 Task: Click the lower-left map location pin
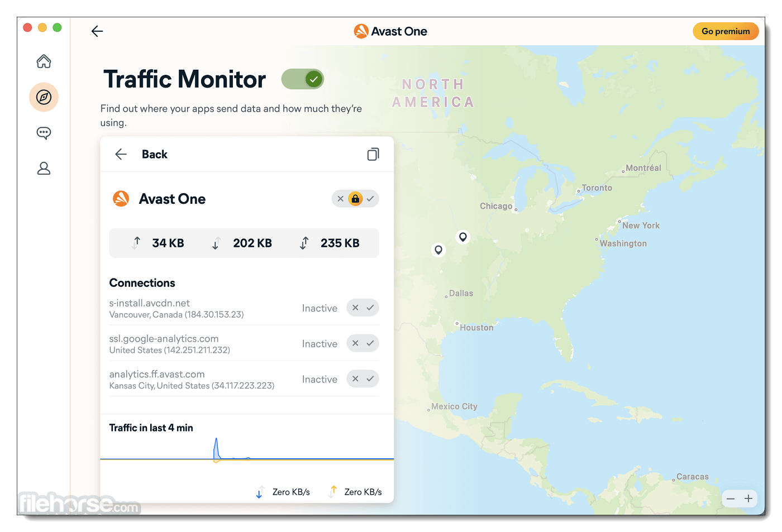pyautogui.click(x=438, y=250)
